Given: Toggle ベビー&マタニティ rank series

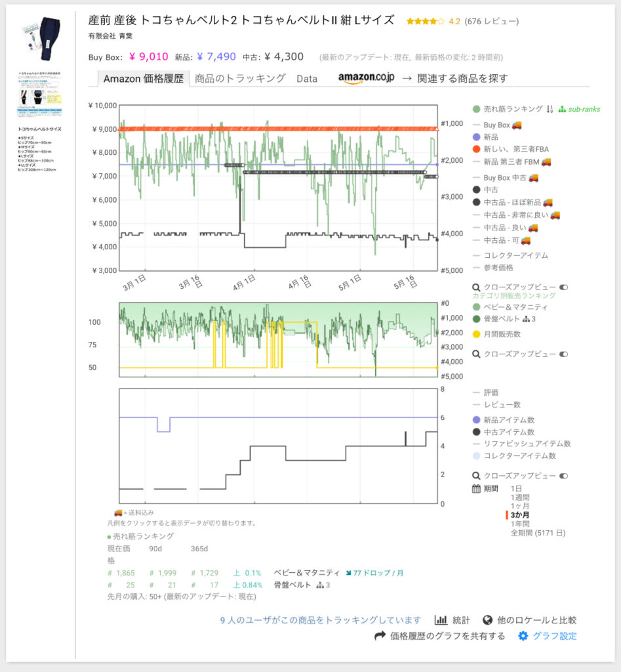Looking at the screenshot, I should pos(510,307).
